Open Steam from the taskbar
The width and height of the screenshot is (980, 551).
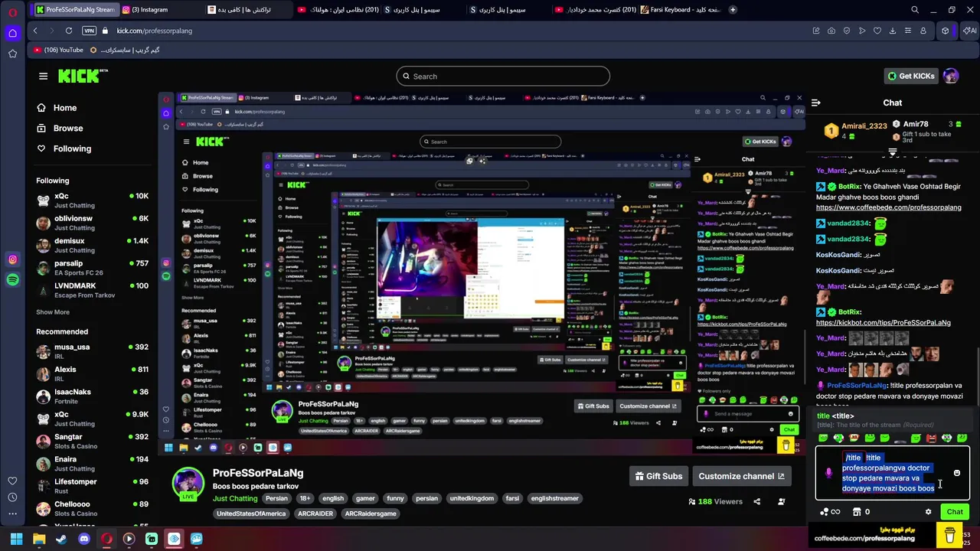pos(61,539)
